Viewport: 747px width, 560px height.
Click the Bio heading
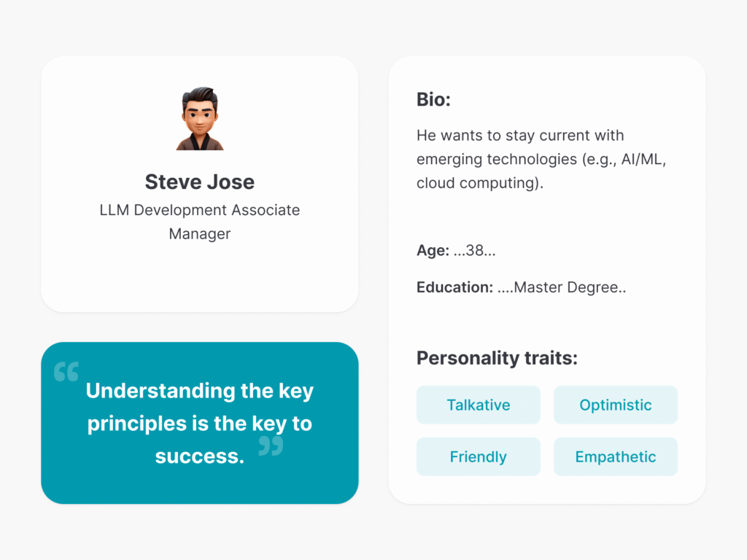click(433, 99)
